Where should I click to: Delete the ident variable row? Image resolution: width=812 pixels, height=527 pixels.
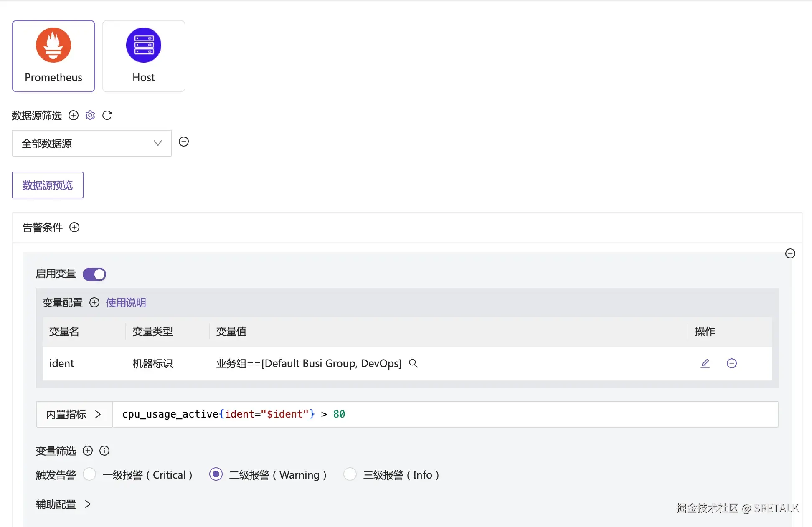point(731,363)
